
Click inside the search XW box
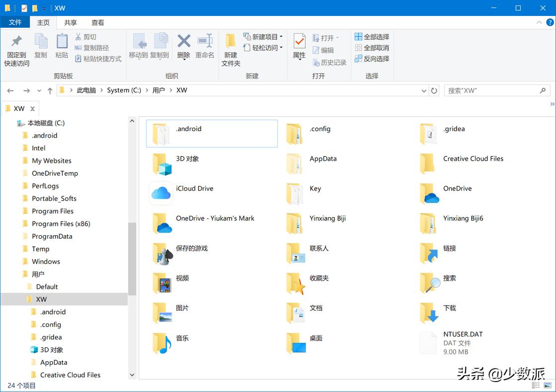[x=491, y=90]
